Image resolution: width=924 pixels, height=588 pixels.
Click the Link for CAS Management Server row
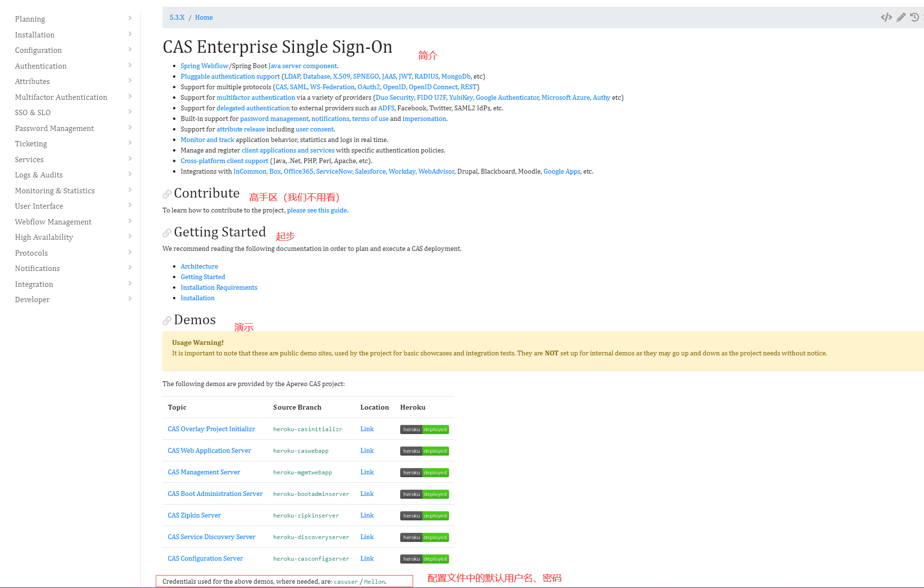pos(367,472)
